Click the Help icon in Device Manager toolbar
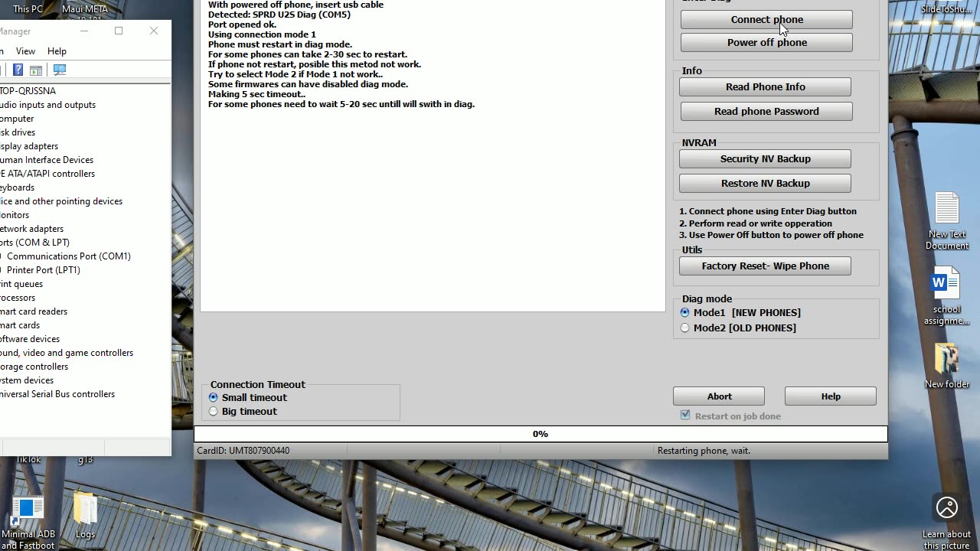980x551 pixels. pos(18,70)
